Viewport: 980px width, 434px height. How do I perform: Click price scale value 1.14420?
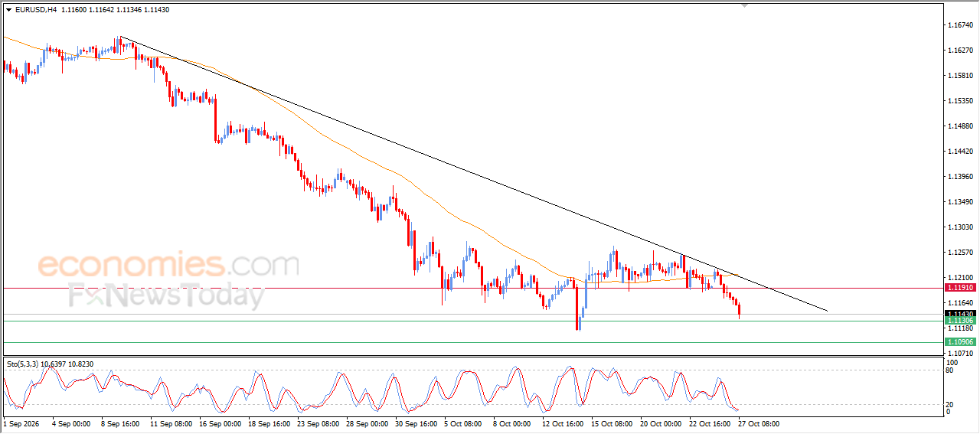[x=961, y=152]
